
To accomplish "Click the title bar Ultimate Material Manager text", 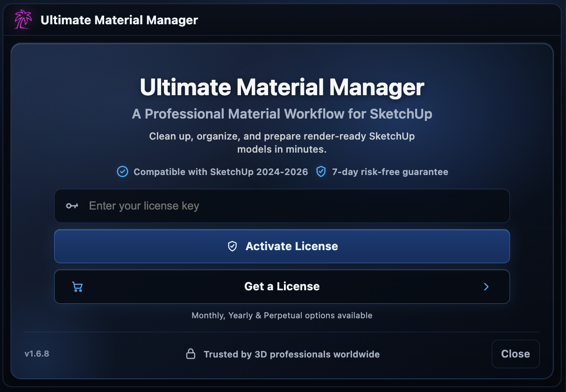I will click(119, 20).
